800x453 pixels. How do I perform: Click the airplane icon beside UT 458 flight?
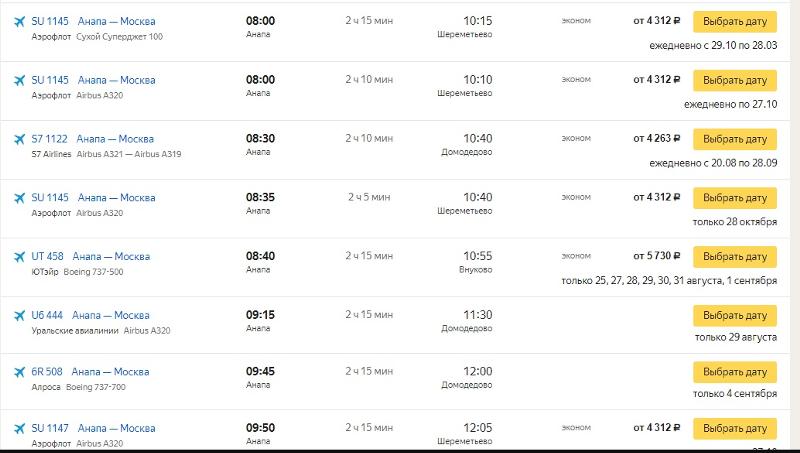point(19,257)
